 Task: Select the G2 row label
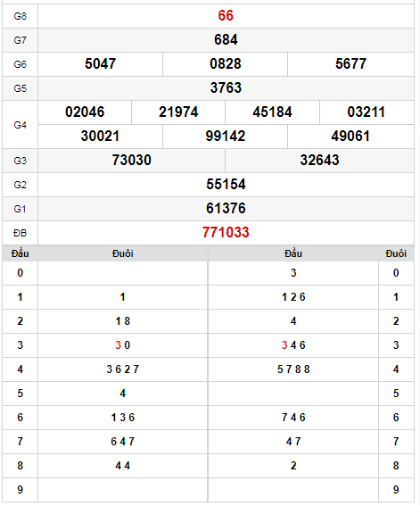pos(20,185)
